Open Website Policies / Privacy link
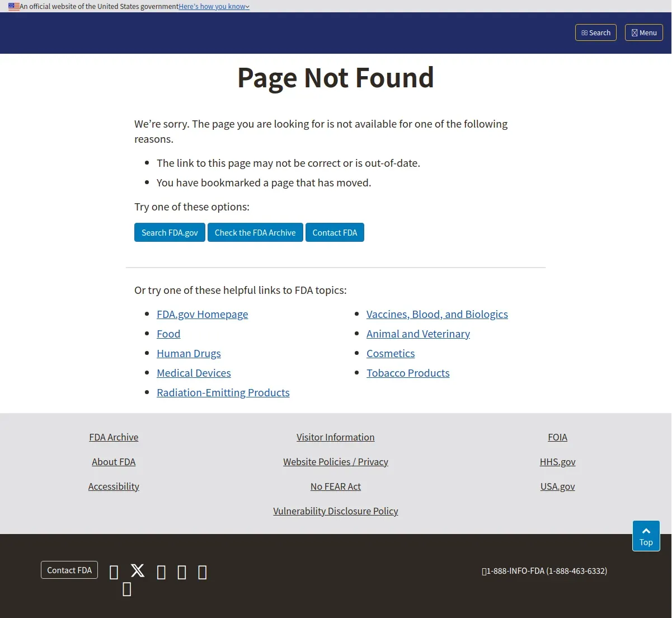Image resolution: width=672 pixels, height=618 pixels. 336,462
